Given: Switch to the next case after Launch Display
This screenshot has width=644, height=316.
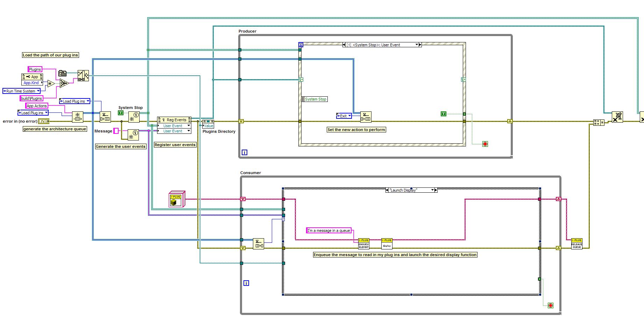Looking at the screenshot, I should (x=436, y=190).
